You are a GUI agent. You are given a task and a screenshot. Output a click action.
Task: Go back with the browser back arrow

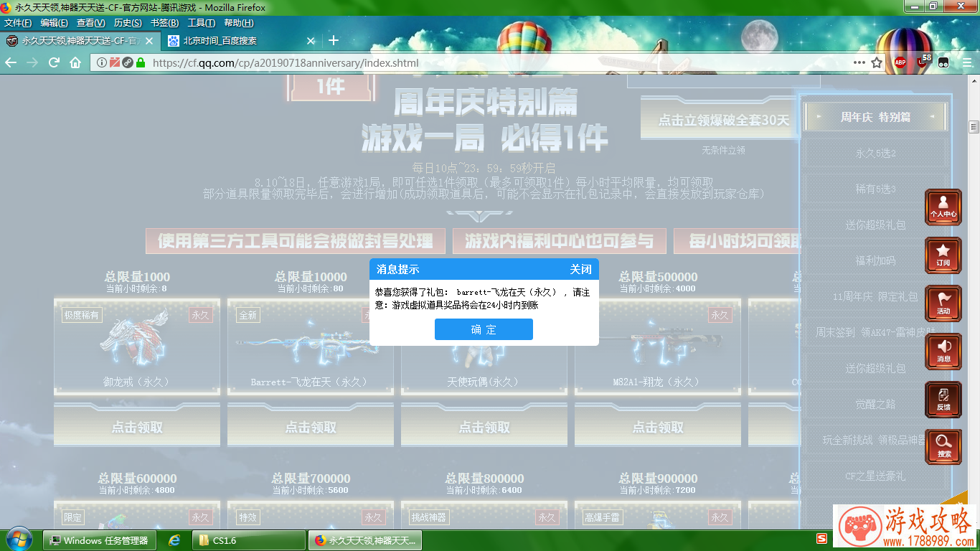(x=11, y=62)
